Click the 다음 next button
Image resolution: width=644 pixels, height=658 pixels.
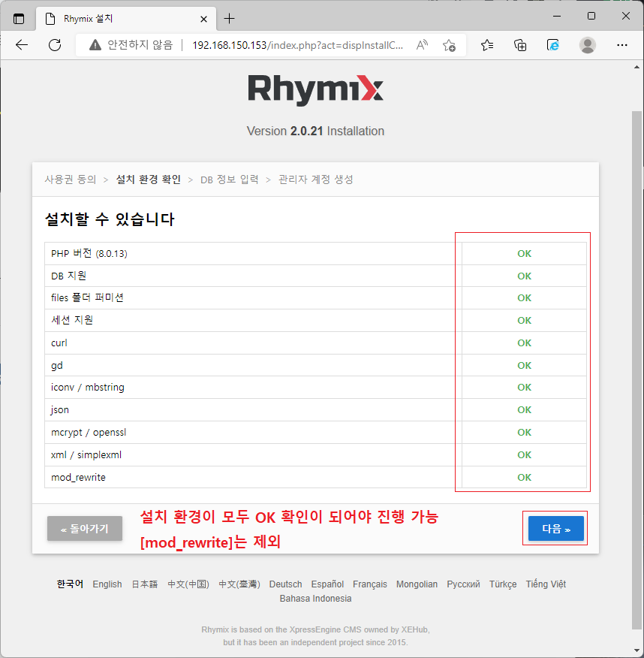[556, 529]
